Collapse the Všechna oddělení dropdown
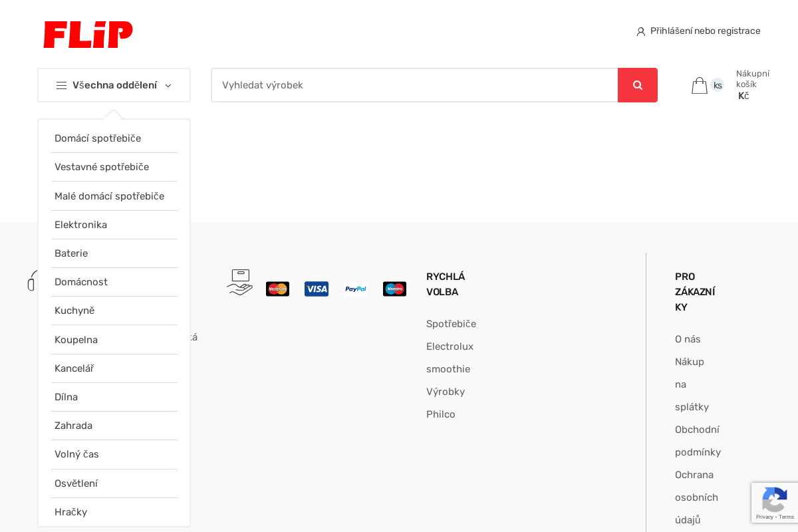Image resolution: width=798 pixels, height=532 pixels. tap(114, 85)
